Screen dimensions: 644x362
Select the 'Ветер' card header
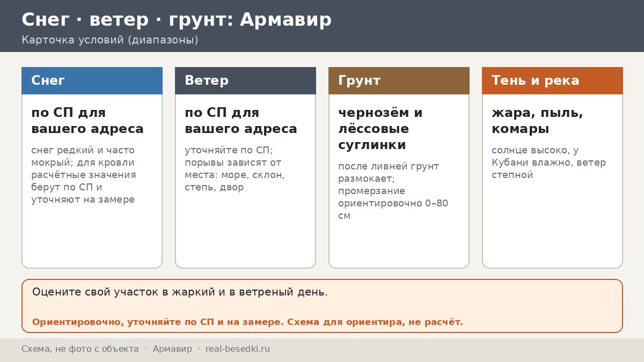pos(245,80)
